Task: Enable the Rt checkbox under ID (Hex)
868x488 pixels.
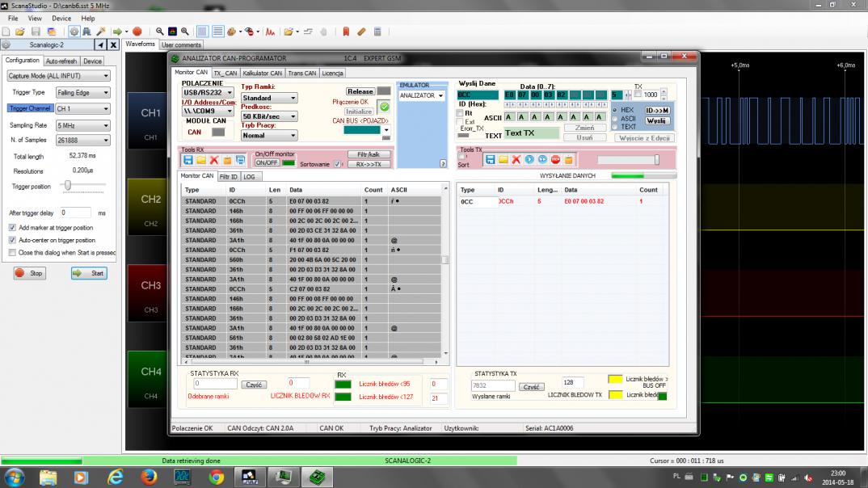Action: [461, 113]
